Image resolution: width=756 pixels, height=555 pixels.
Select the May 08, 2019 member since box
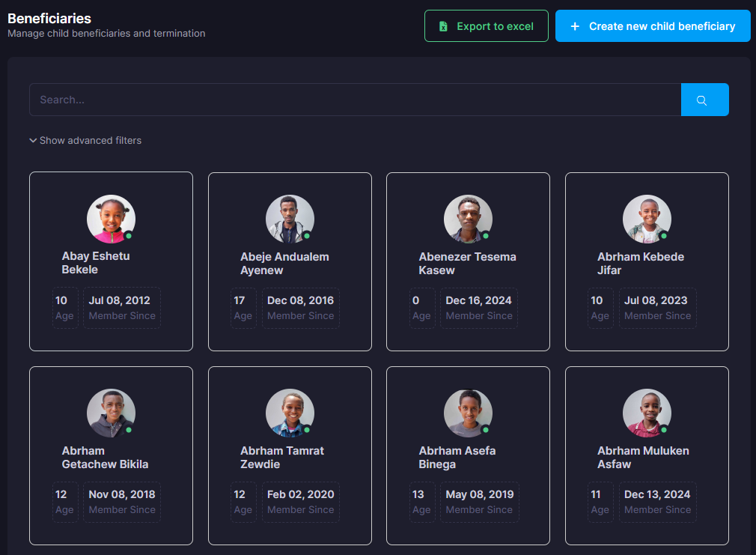479,502
